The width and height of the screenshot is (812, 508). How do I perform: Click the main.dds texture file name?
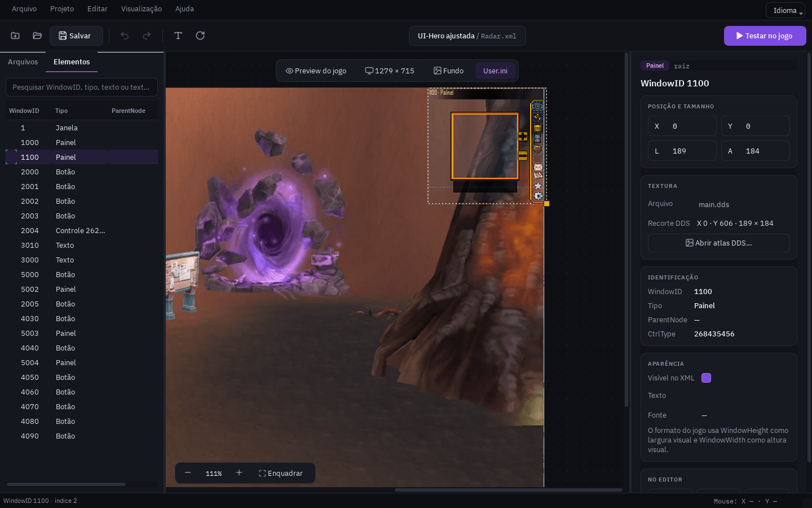714,205
